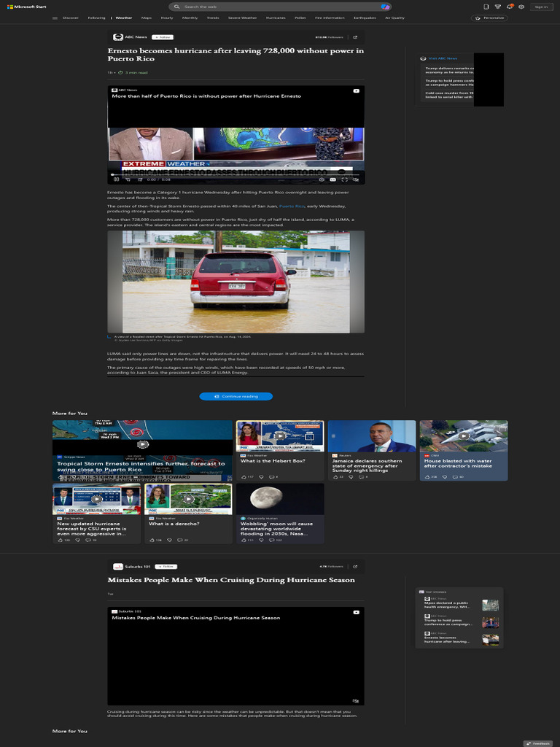
Task: Click the Suburbs 101 publisher logo
Action: click(x=117, y=566)
